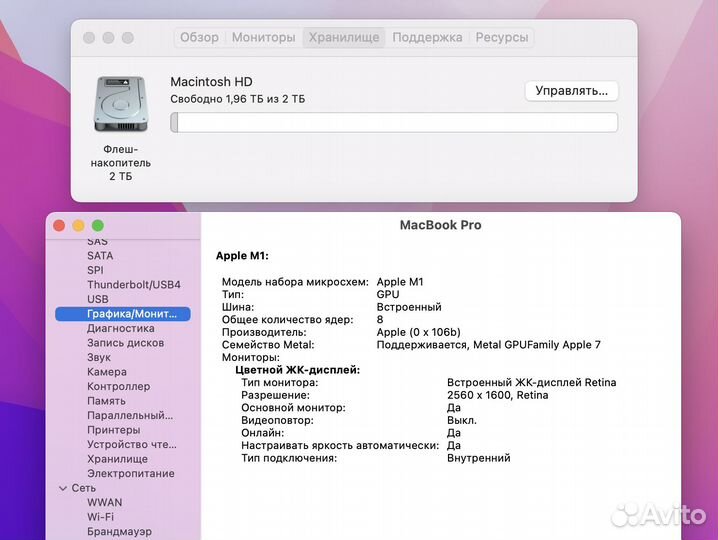Select SATA in the sidebar
This screenshot has height=540, width=718.
(100, 256)
